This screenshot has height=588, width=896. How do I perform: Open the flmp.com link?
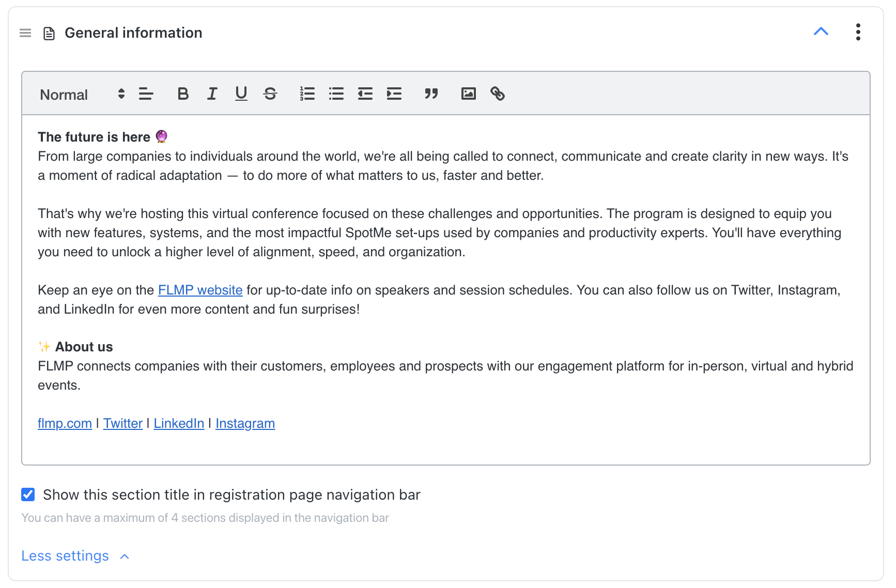coord(65,423)
